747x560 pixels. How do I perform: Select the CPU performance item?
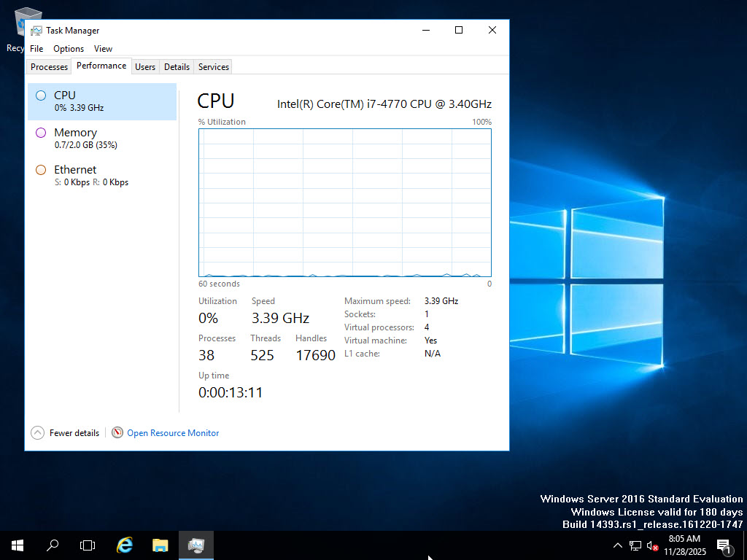[x=101, y=101]
